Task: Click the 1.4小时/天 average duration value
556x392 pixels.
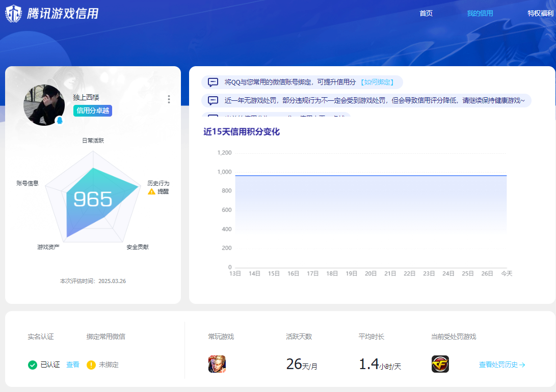Action: (380, 365)
